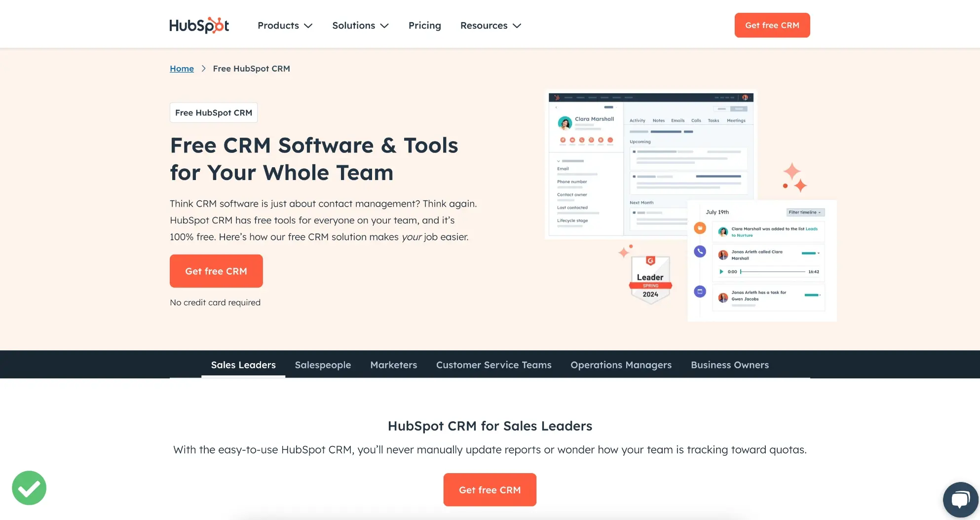Open the Operations Managers tab
This screenshot has height=520, width=980.
621,365
